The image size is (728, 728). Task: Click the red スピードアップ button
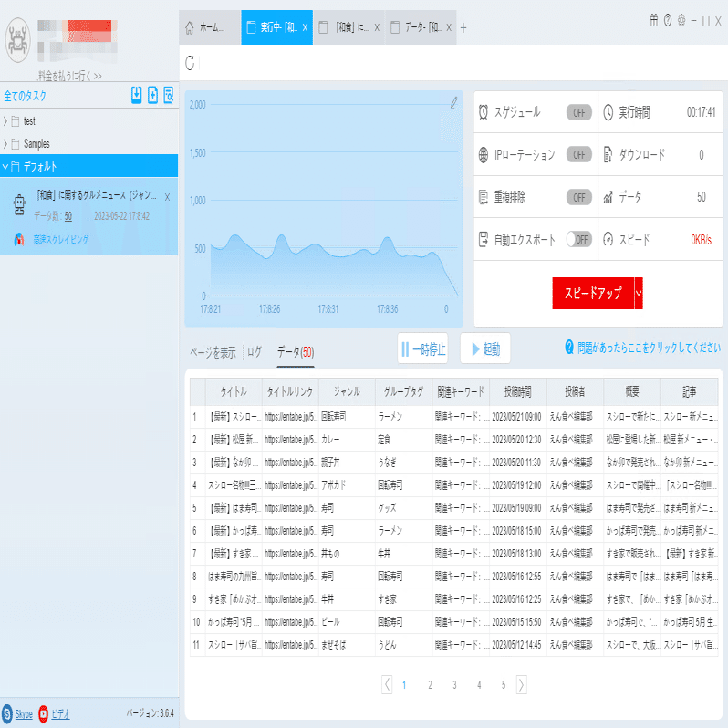point(593,293)
